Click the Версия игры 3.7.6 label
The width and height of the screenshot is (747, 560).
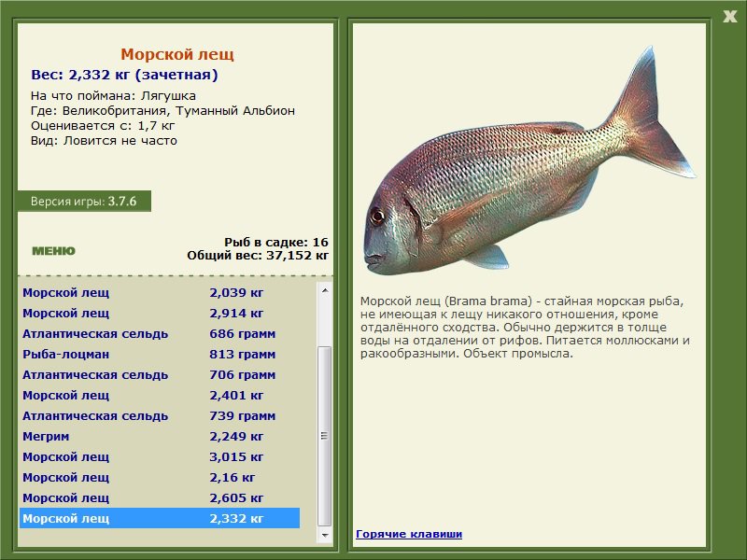83,201
